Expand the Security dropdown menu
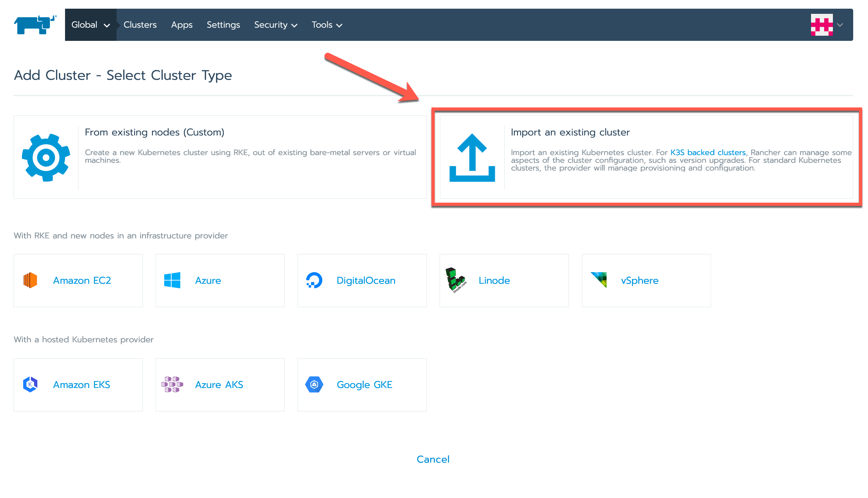This screenshot has height=498, width=868. point(276,25)
